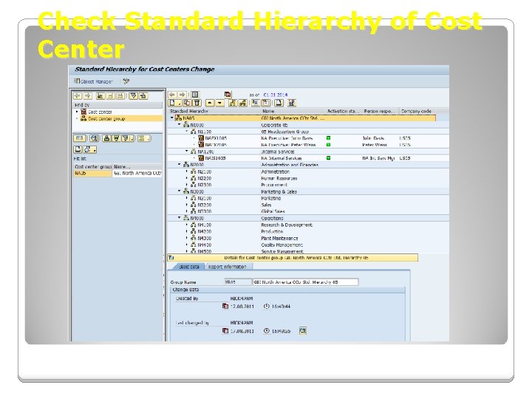Click the layout grid icon above hierarchy toolbar

tap(195, 95)
